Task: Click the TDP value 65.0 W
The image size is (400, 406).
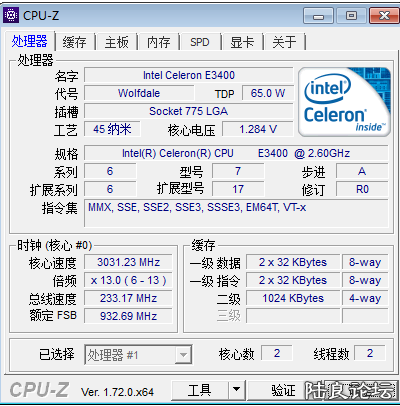Action: pos(268,93)
